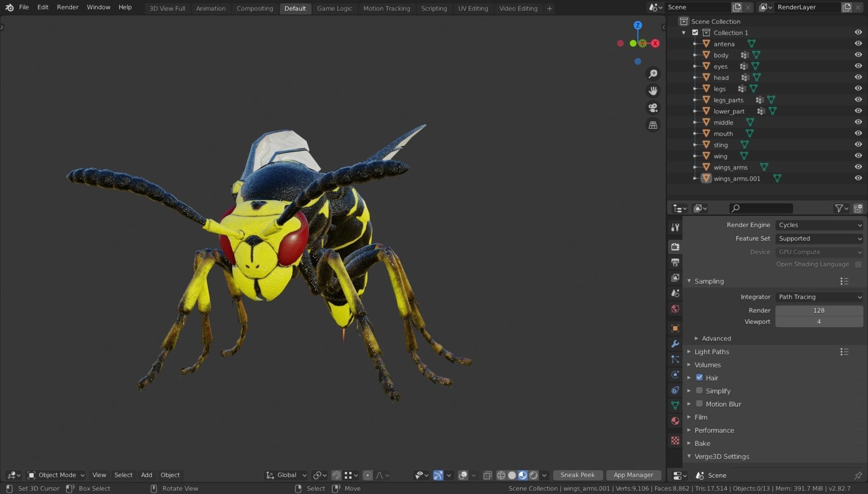Click the App Manager button
868x494 pixels.
633,475
